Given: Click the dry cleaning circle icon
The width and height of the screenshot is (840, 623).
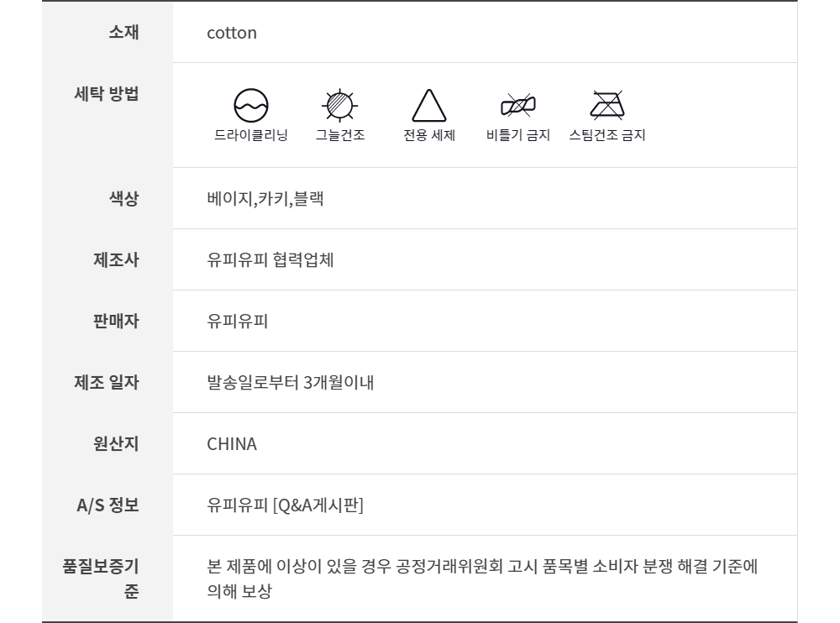Looking at the screenshot, I should pyautogui.click(x=250, y=106).
